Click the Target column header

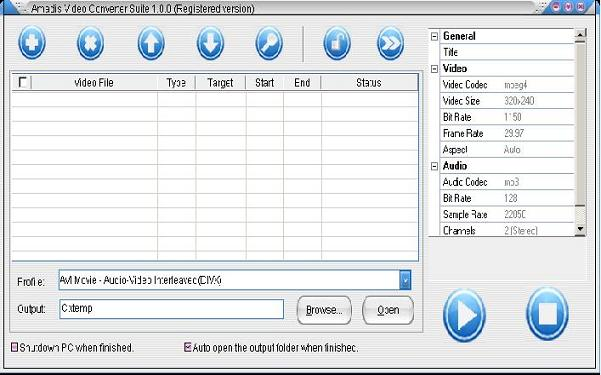pos(220,82)
